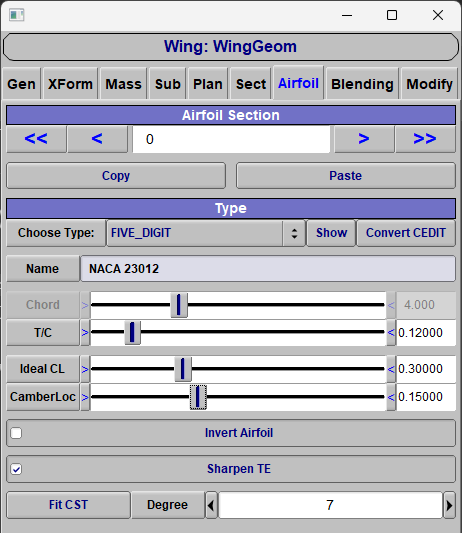This screenshot has width=462, height=533.
Task: Switch to the Blending tab
Action: click(x=362, y=84)
